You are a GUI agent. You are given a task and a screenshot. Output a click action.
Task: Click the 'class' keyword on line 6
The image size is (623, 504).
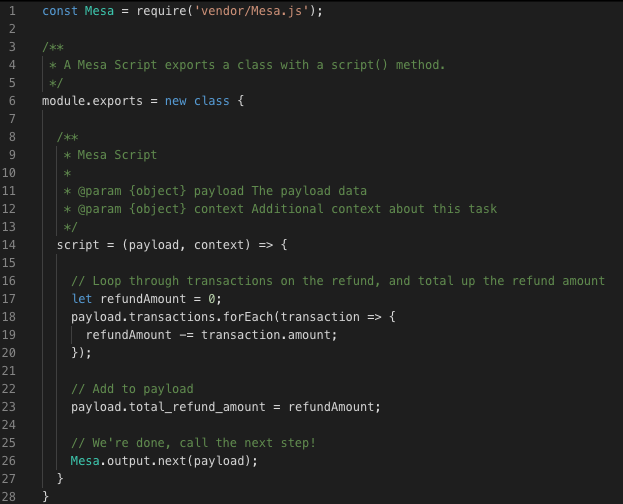pos(211,101)
